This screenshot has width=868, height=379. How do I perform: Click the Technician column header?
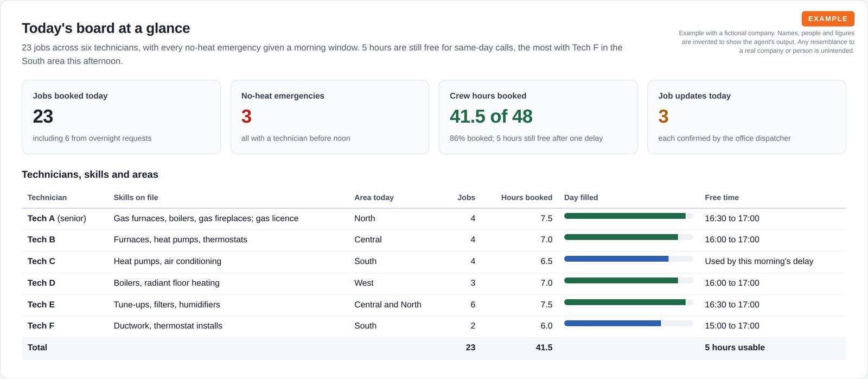click(x=47, y=198)
